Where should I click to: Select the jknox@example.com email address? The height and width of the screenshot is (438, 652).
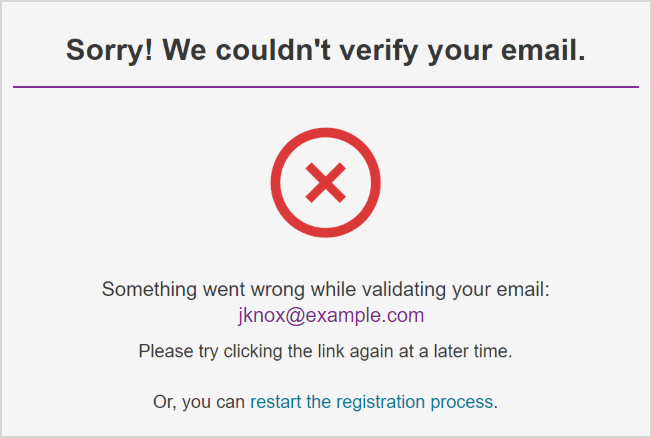(x=331, y=316)
